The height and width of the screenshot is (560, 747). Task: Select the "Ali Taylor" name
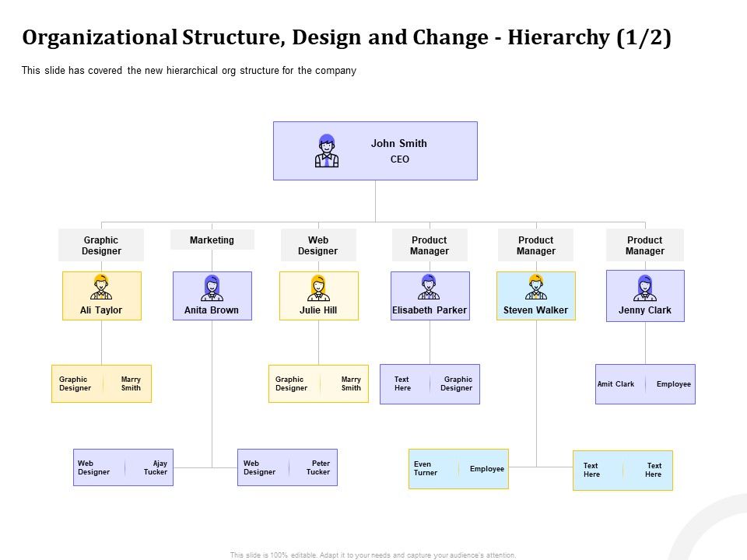(101, 310)
